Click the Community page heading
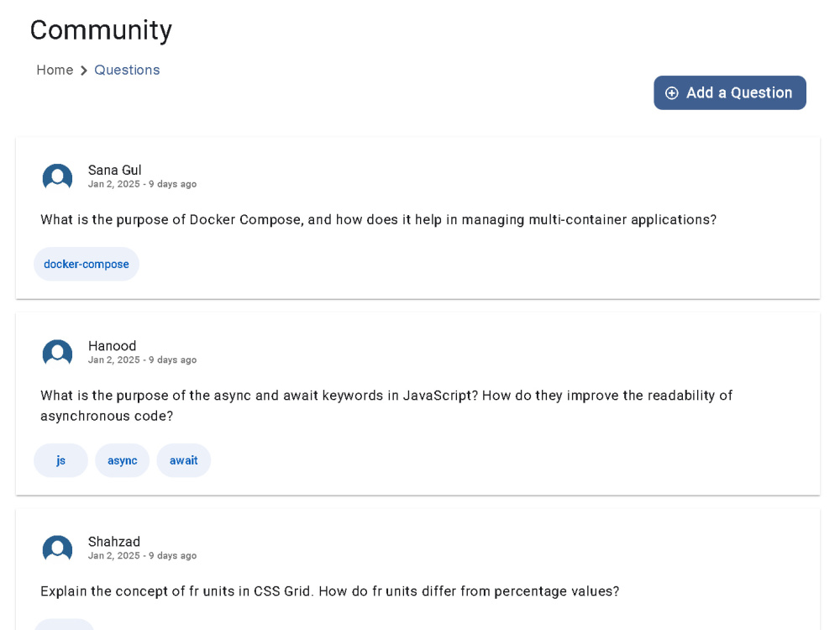Viewport: 840px width, 630px height. 102,30
